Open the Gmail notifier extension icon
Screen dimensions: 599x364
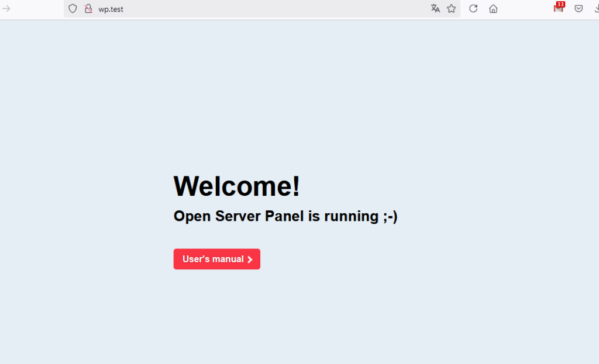(x=557, y=9)
